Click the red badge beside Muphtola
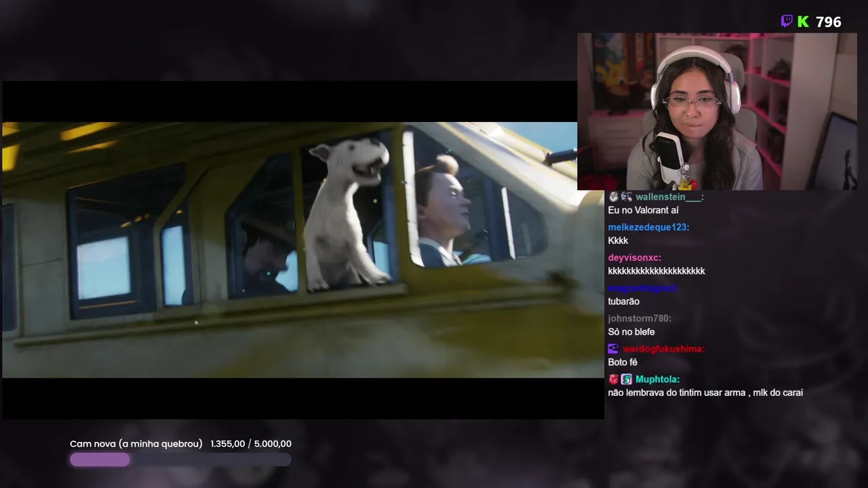This screenshot has width=868, height=488. [x=614, y=380]
